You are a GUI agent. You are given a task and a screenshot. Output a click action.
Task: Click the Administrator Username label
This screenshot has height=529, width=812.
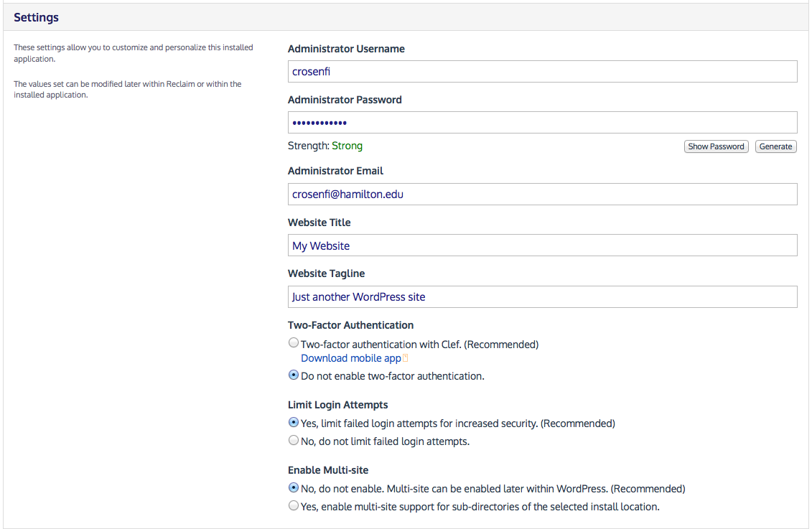click(347, 49)
